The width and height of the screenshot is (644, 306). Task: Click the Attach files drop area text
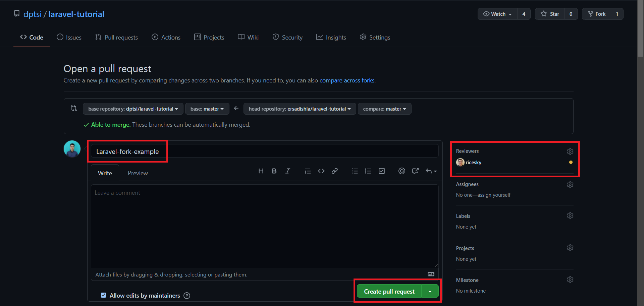[x=171, y=274]
